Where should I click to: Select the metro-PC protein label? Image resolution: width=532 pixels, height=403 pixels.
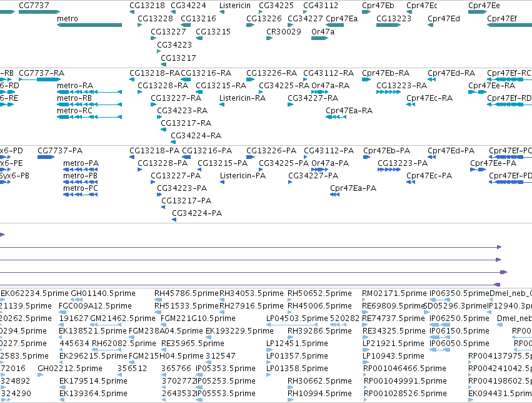tap(81, 188)
